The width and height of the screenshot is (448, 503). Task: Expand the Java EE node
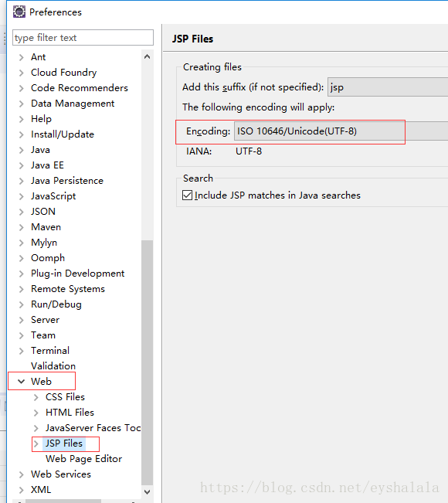click(x=21, y=165)
